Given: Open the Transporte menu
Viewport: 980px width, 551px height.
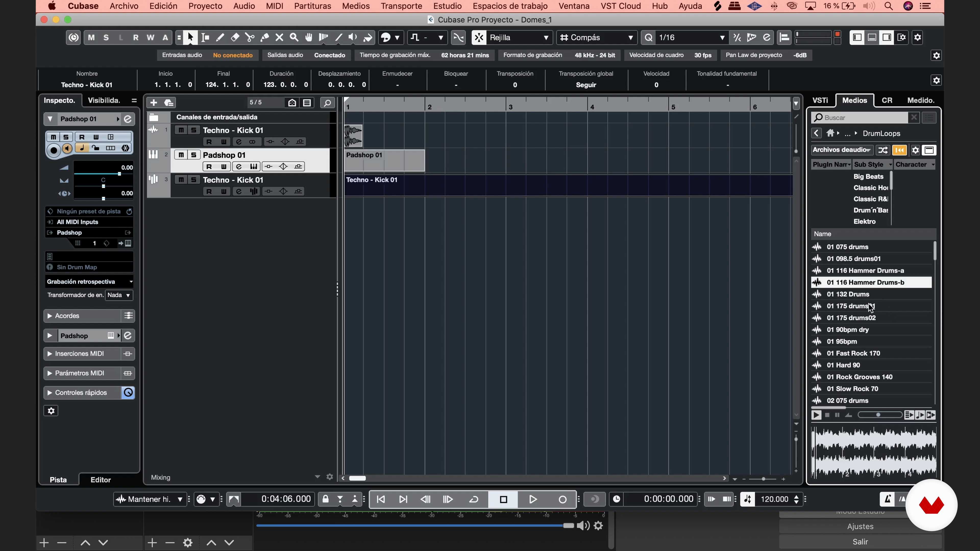Looking at the screenshot, I should (x=401, y=6).
